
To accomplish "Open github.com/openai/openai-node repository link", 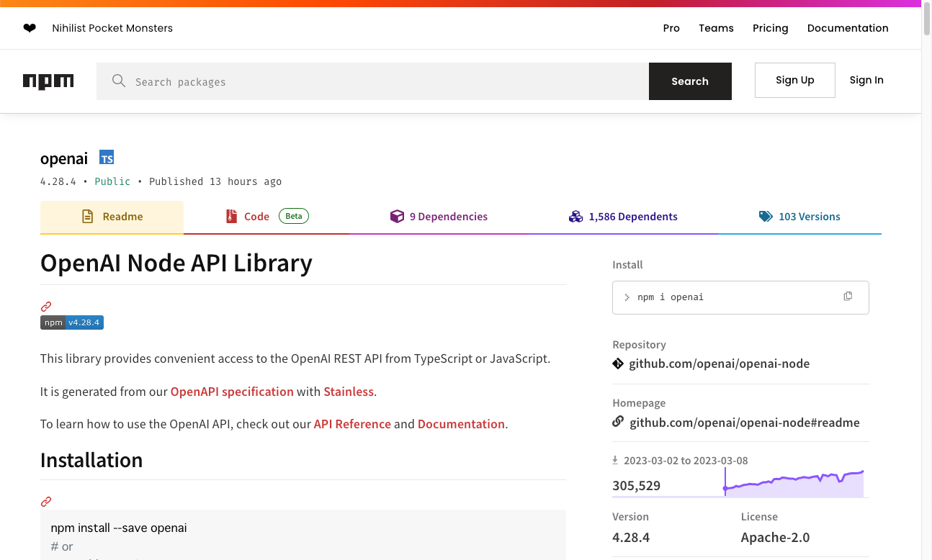I will [x=720, y=363].
